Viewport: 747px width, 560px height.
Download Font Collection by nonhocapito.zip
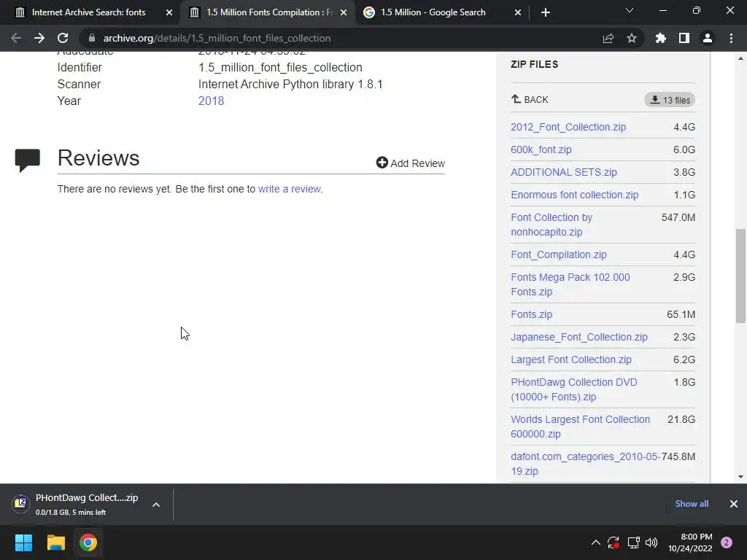pyautogui.click(x=551, y=225)
